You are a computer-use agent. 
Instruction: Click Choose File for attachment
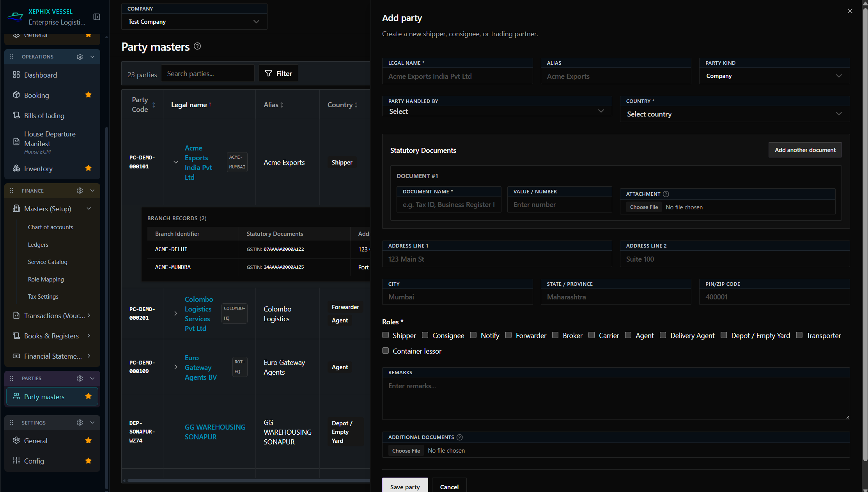coord(644,207)
